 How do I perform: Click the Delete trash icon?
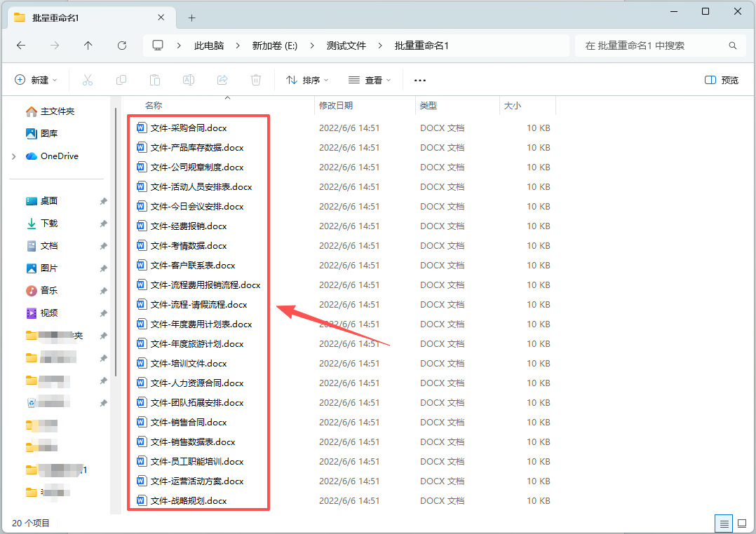[256, 80]
